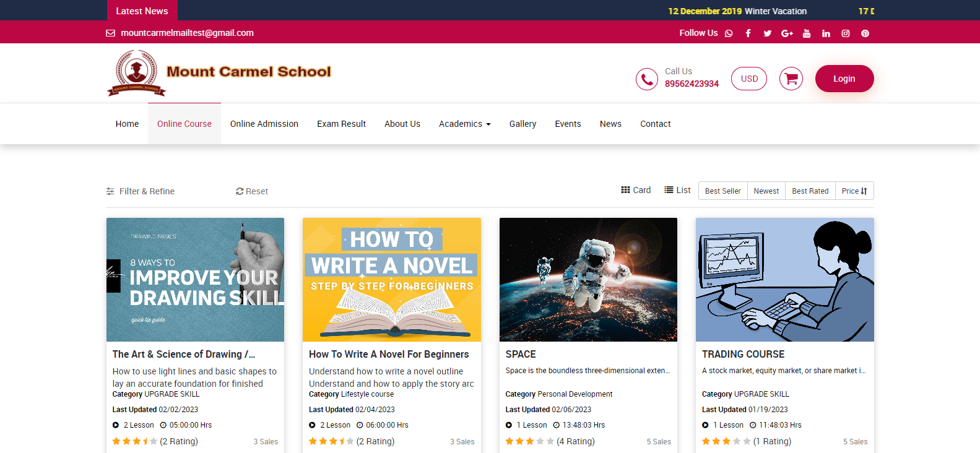
Task: Click the Login button
Action: pyautogui.click(x=844, y=79)
